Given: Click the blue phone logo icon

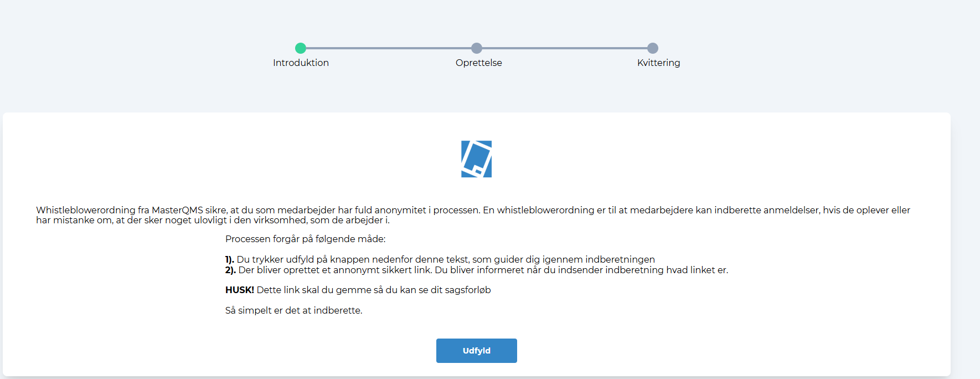Looking at the screenshot, I should [476, 159].
